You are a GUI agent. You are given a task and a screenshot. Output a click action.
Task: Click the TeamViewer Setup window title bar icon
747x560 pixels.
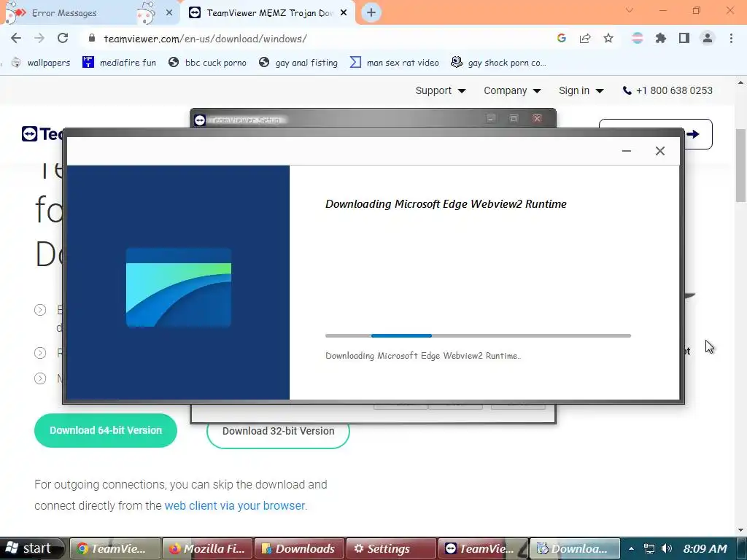pyautogui.click(x=200, y=120)
